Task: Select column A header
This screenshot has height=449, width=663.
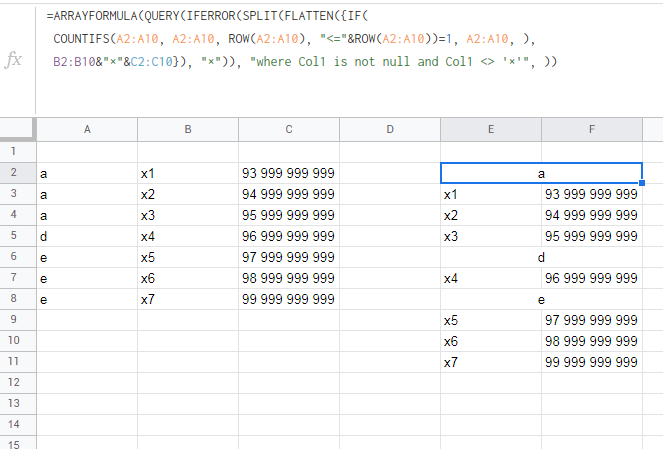Action: (x=87, y=129)
